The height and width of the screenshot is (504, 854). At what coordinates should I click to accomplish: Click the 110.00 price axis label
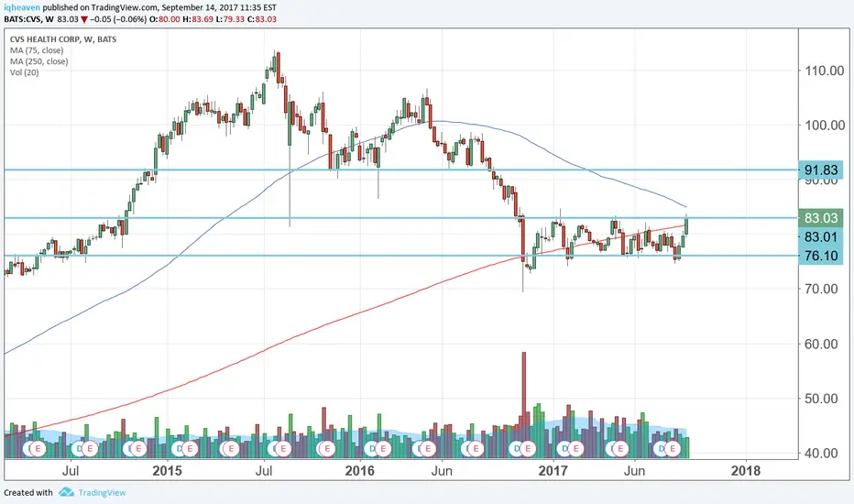pos(825,71)
